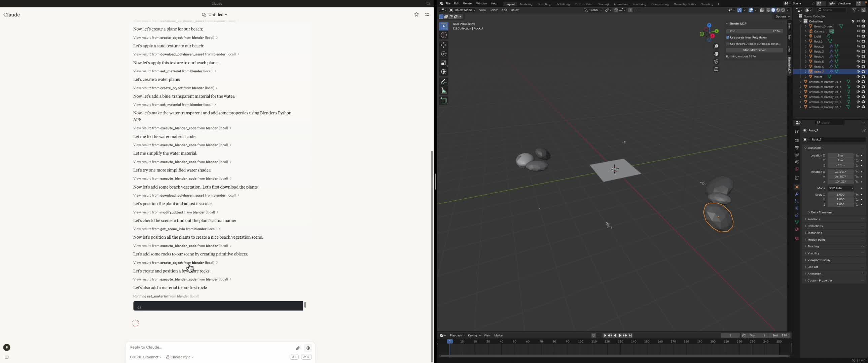The height and width of the screenshot is (363, 868).
Task: Select the Measure tool
Action: coord(444,90)
